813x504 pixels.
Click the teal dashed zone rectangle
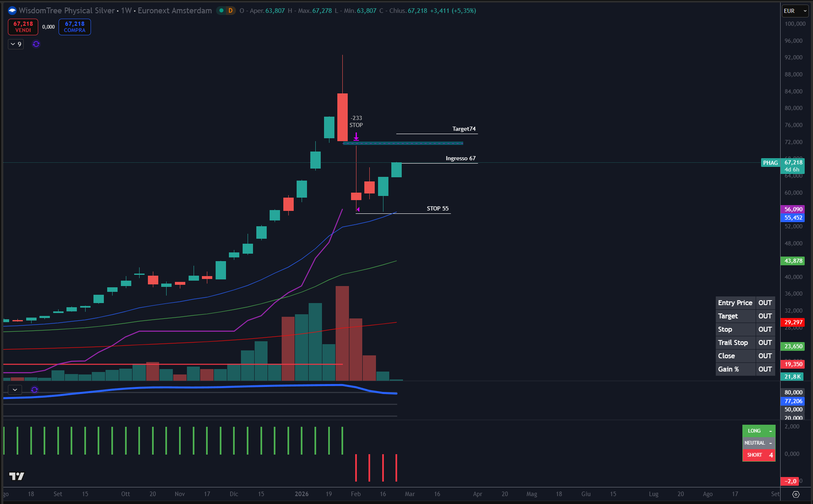click(x=403, y=143)
